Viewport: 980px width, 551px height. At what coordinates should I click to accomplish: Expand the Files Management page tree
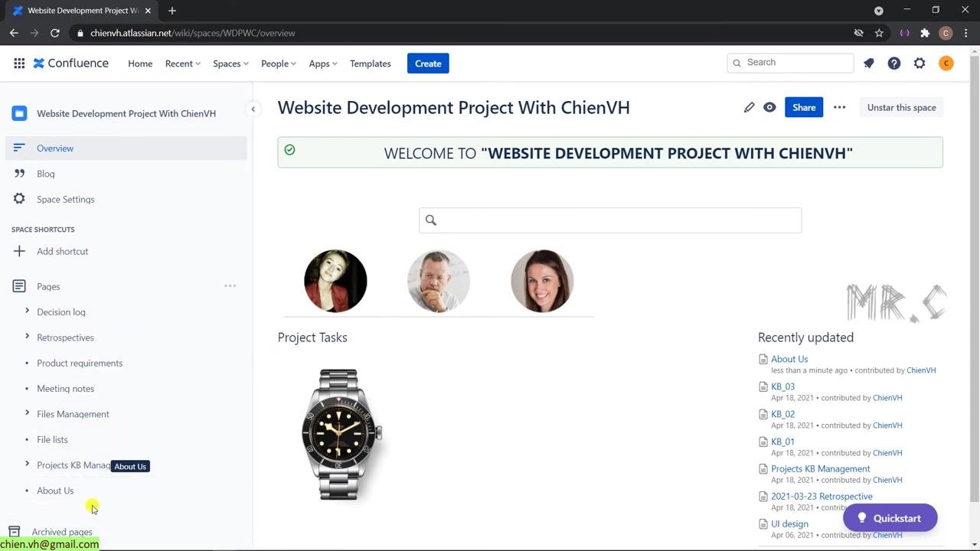[27, 413]
